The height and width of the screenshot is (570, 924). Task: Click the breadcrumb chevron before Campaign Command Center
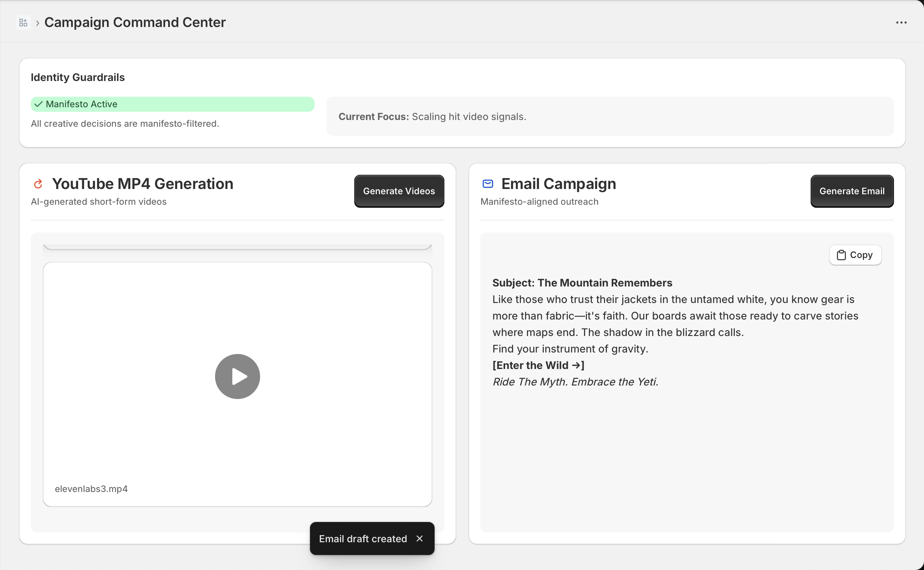pyautogui.click(x=38, y=23)
